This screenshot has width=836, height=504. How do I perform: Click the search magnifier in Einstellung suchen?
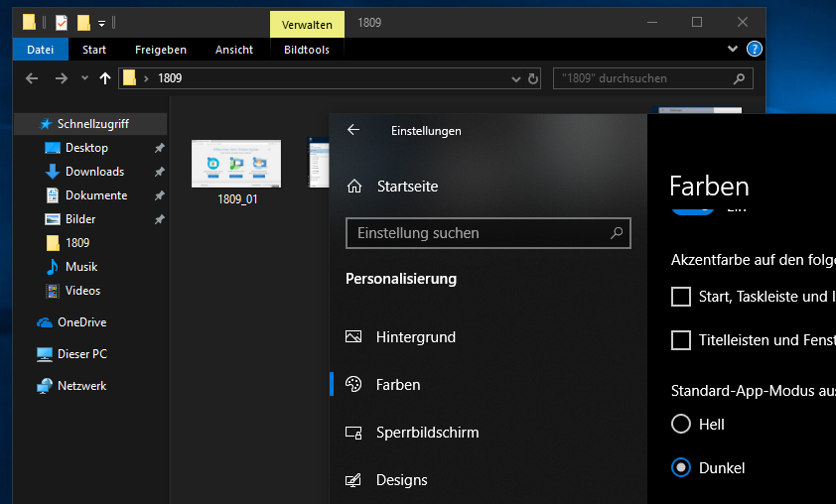pos(617,233)
